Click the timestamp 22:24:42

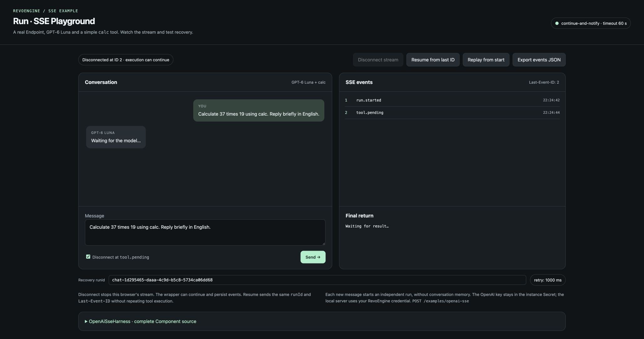[551, 100]
